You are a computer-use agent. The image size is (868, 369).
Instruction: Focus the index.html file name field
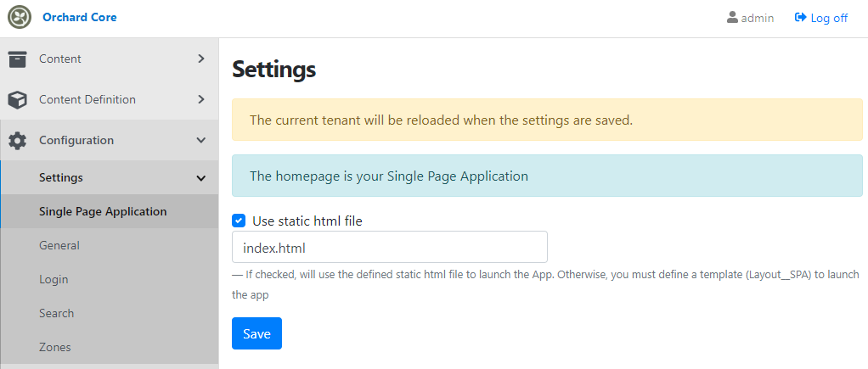tap(390, 247)
